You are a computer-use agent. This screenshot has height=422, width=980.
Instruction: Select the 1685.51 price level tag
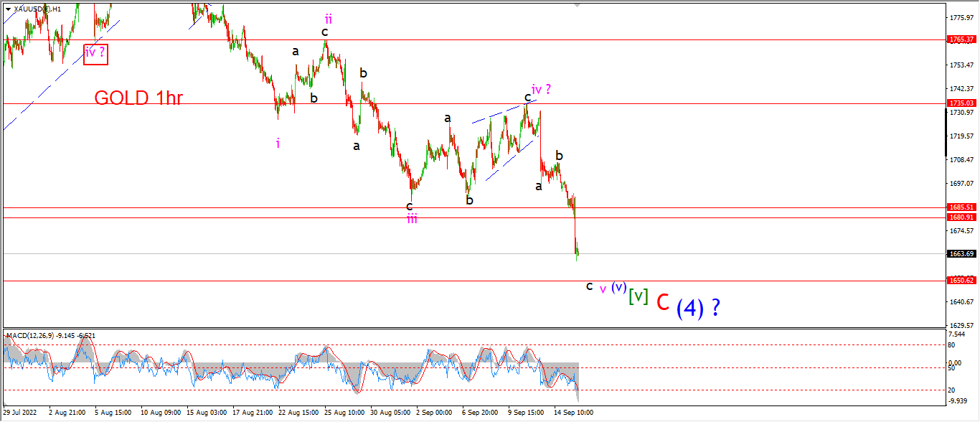pos(960,207)
